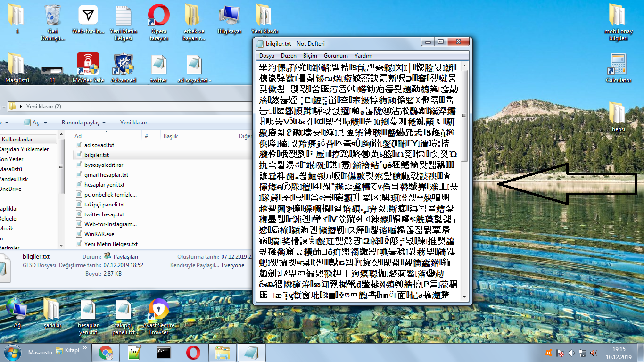Click Notepad vertical scrollbar thumb
Viewport: 644px width, 362px height.
464,115
